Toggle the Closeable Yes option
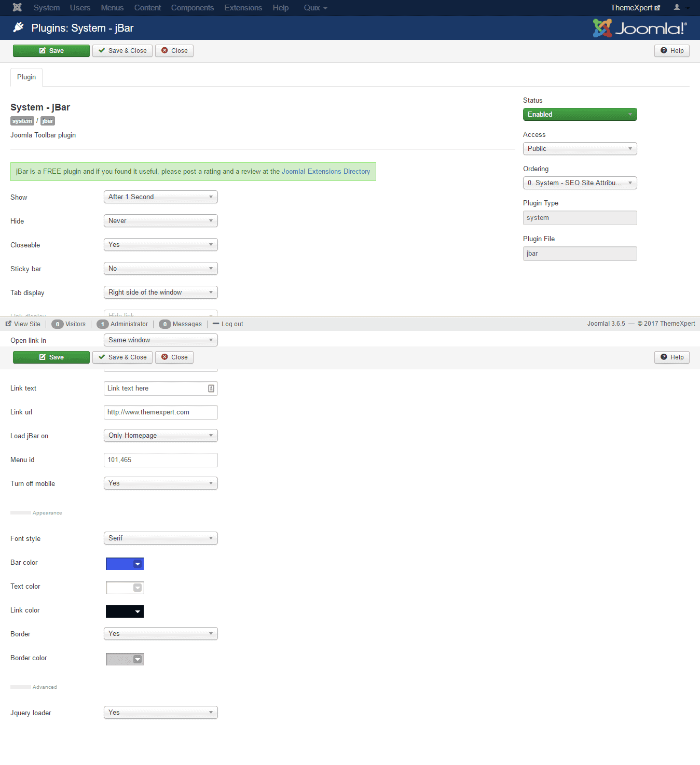 coord(160,245)
